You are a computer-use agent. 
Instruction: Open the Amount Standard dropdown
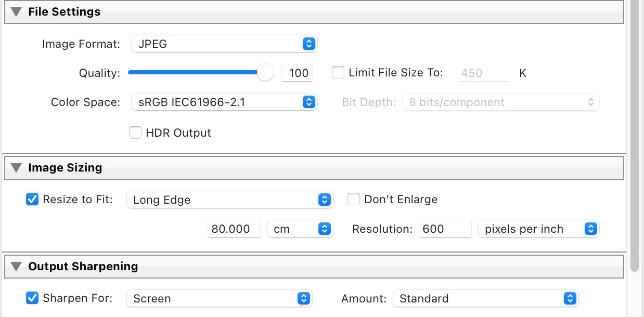point(485,298)
